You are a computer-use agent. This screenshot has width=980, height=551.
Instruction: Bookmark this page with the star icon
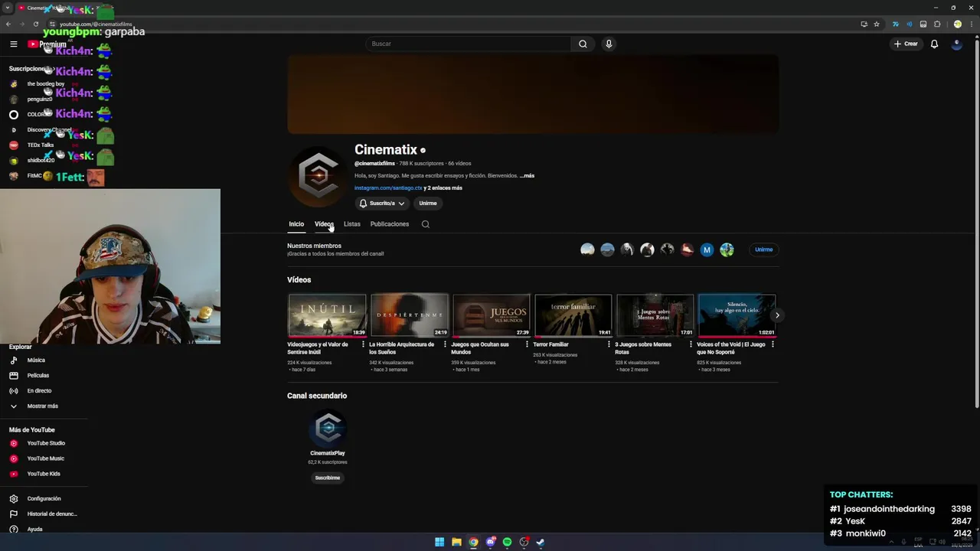coord(877,24)
